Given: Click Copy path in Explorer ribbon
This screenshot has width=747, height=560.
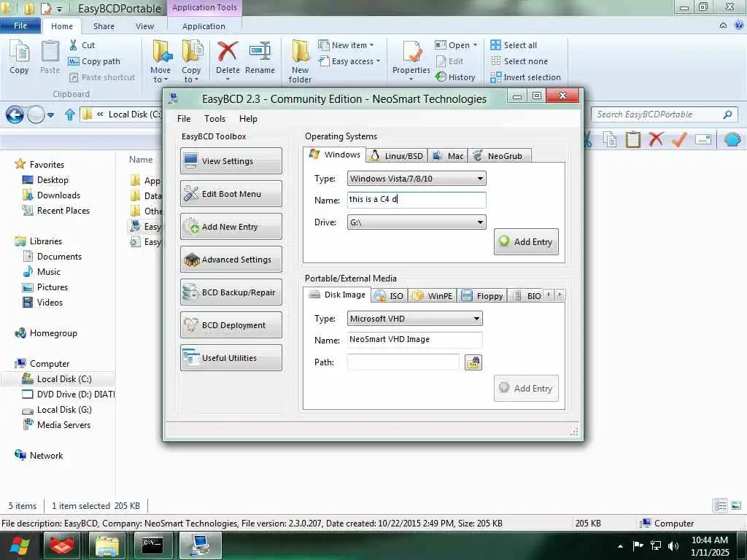Looking at the screenshot, I should coord(94,61).
